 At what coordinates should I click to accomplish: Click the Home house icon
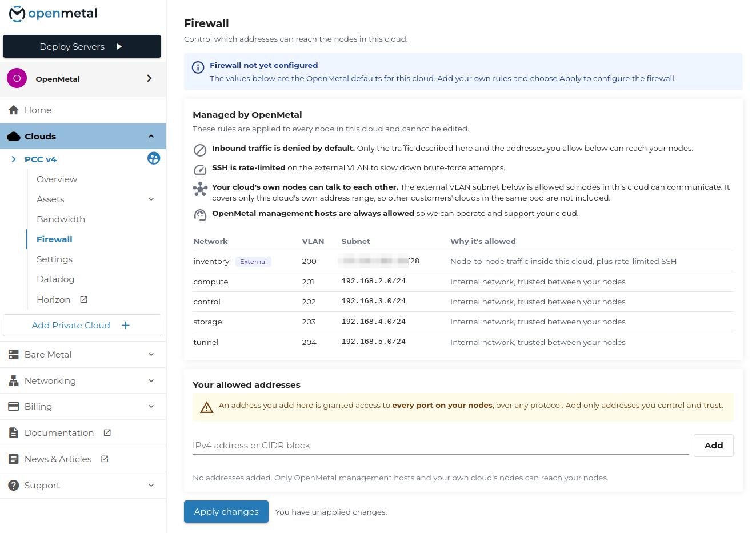(14, 110)
